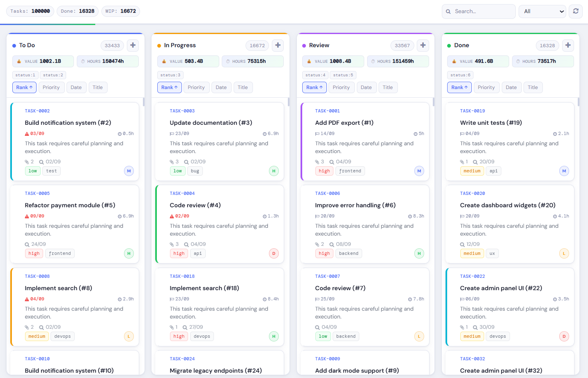Sort To Do column by Title
Image resolution: width=588 pixels, height=378 pixels.
click(98, 87)
